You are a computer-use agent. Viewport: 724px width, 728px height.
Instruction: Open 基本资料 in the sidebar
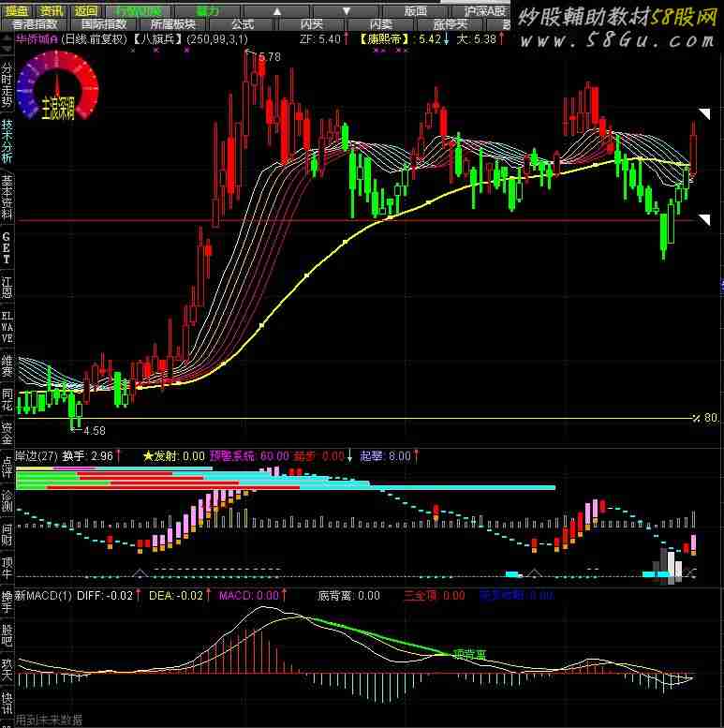(x=7, y=198)
